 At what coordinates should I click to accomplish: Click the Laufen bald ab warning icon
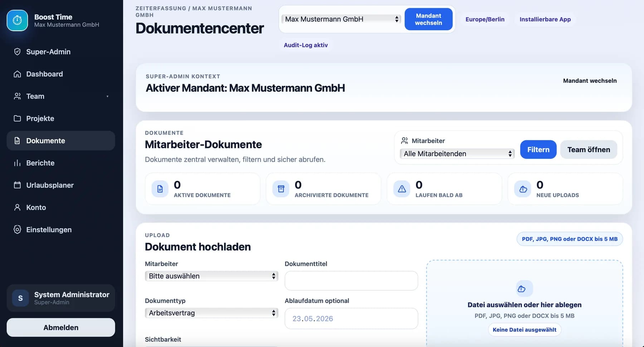point(402,189)
